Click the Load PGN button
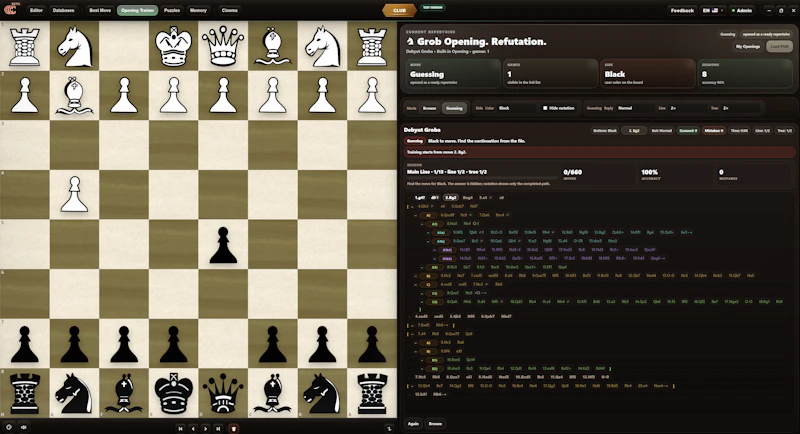Image resolution: width=800 pixels, height=434 pixels. coord(780,46)
